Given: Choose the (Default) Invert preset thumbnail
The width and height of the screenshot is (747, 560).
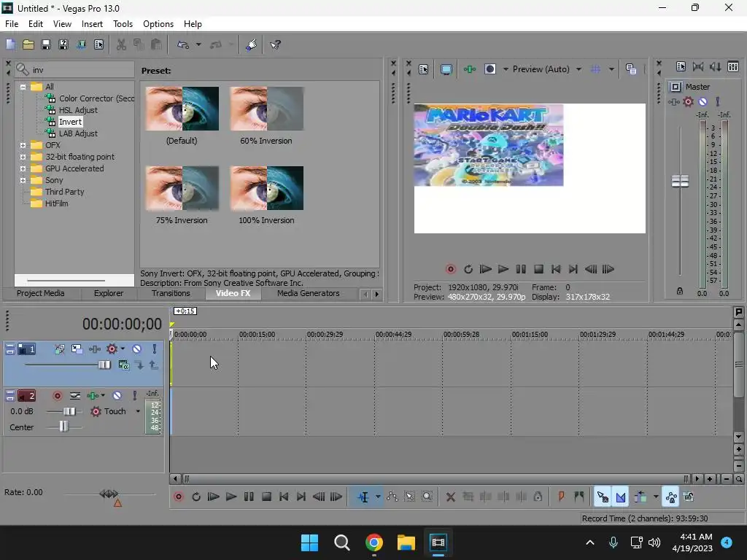Looking at the screenshot, I should coord(182,109).
